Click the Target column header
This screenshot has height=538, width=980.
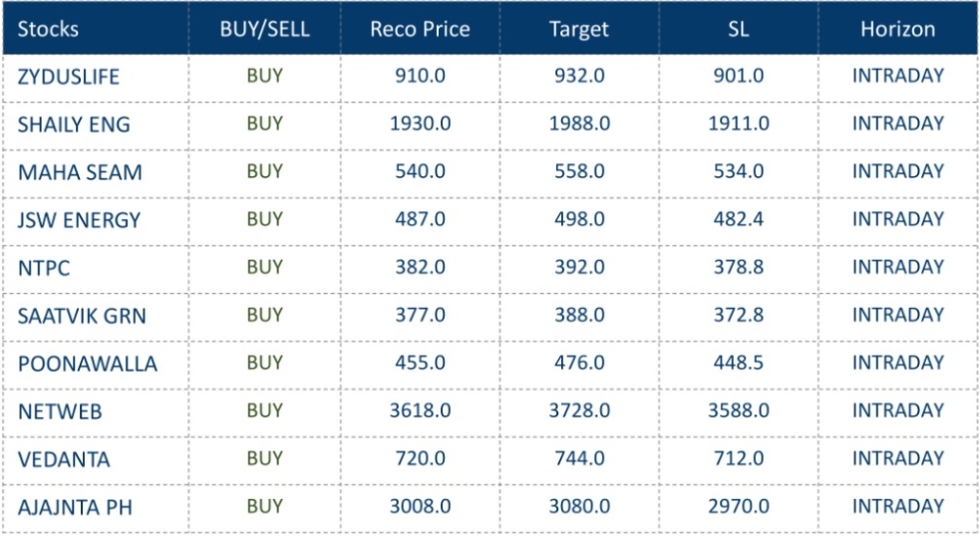578,29
